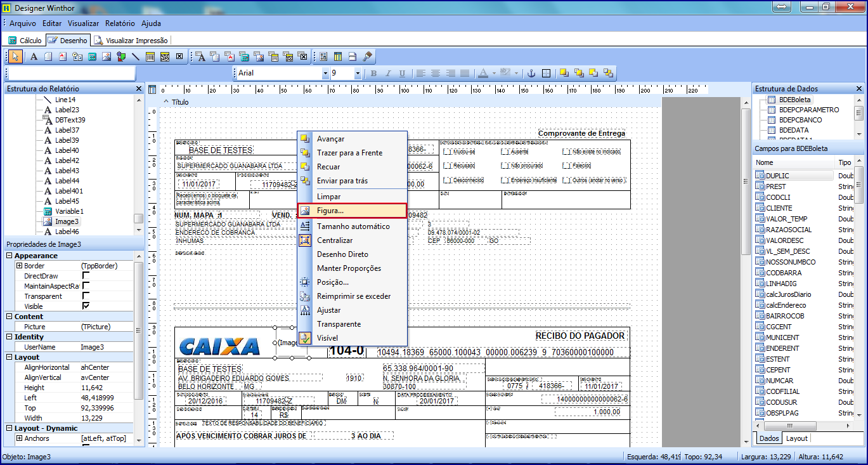This screenshot has height=465, width=868.
Task: Switch to Visualizar Impressão tab
Action: coord(131,40)
